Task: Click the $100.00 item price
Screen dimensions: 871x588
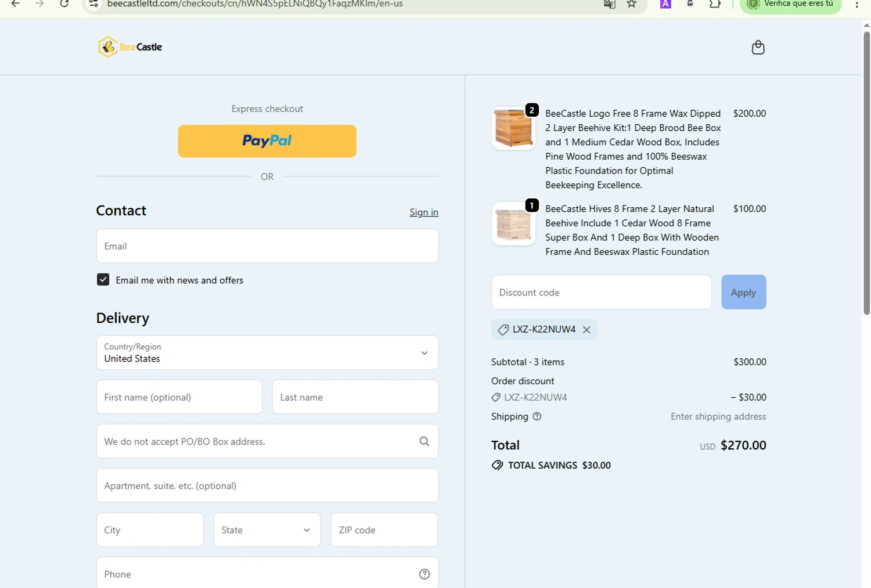Action: coord(750,208)
